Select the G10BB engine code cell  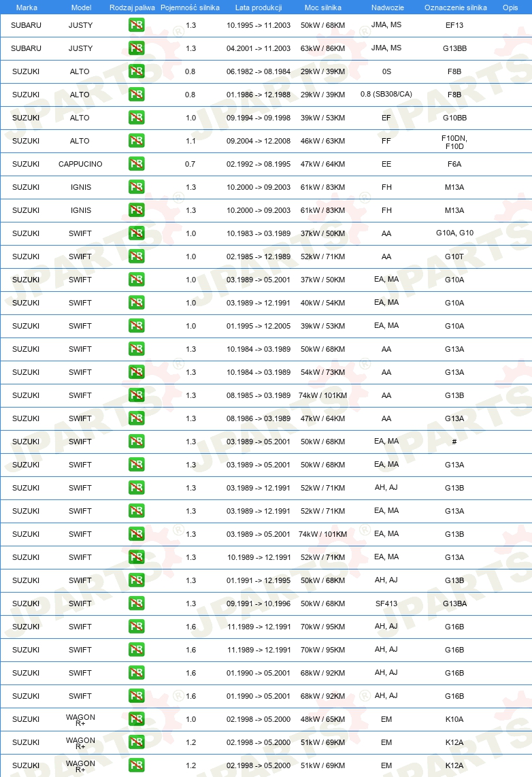click(454, 118)
